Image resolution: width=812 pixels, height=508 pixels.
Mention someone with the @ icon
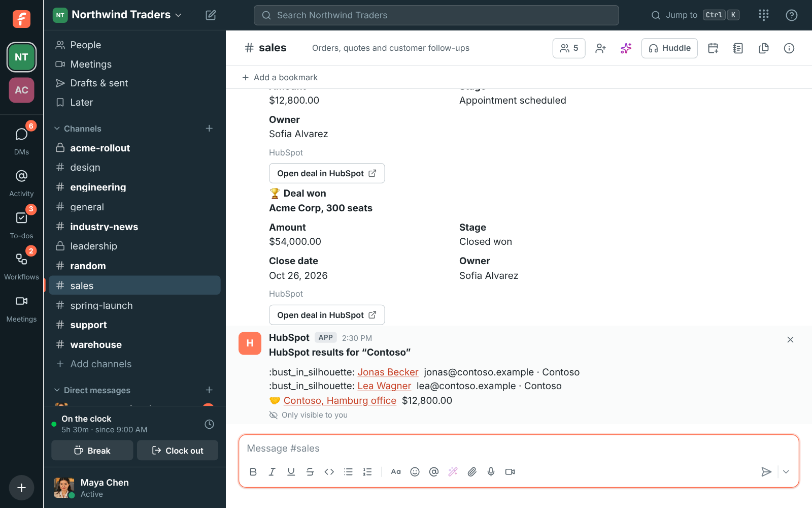click(434, 472)
